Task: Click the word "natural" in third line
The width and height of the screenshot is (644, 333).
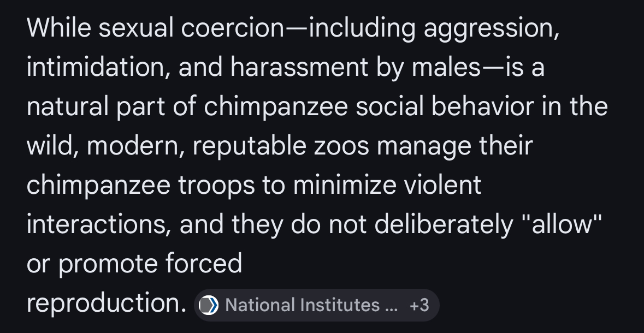Action: tap(68, 106)
